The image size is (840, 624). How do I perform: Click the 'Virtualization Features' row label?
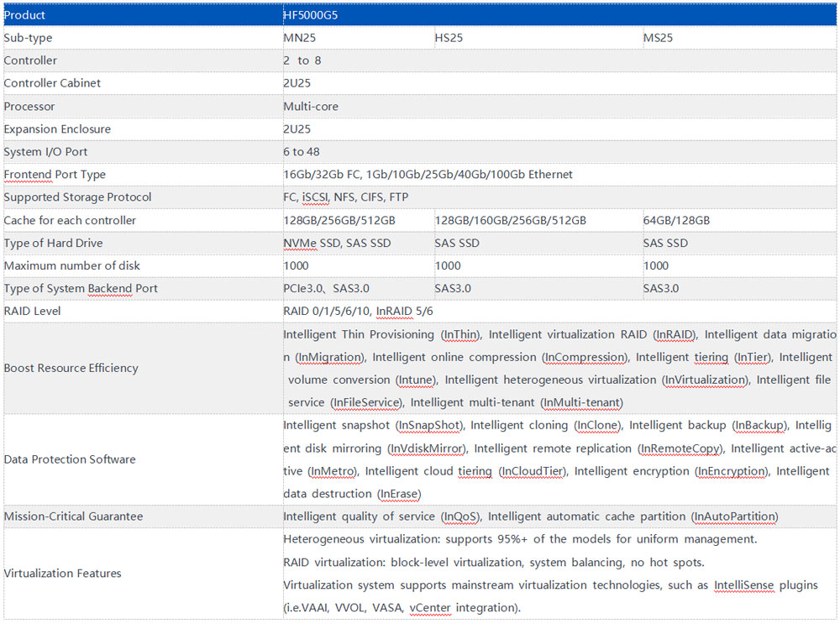tap(63, 574)
